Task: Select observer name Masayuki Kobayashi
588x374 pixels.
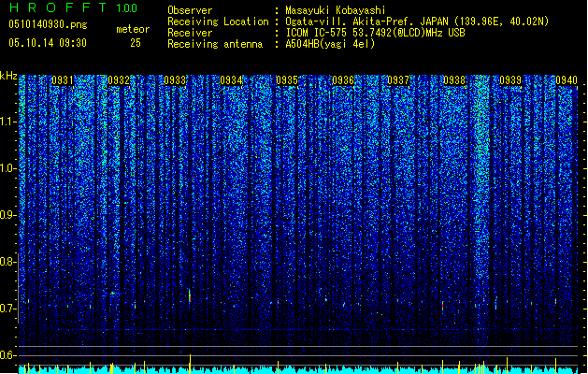Action: click(x=336, y=10)
